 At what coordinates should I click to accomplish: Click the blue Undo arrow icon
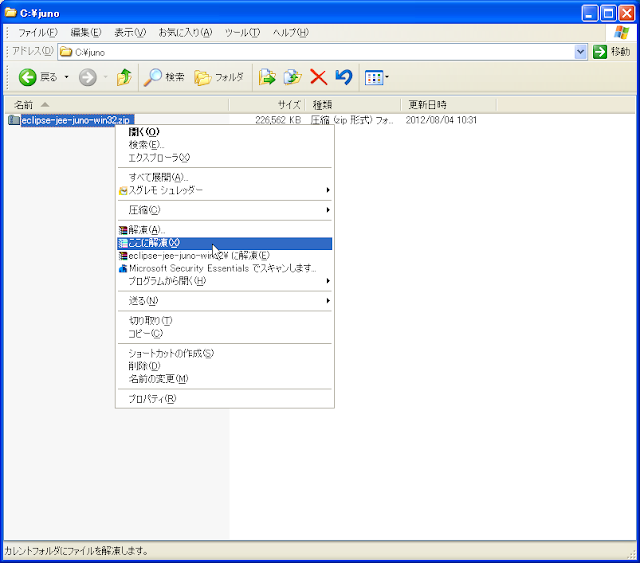pos(344,77)
